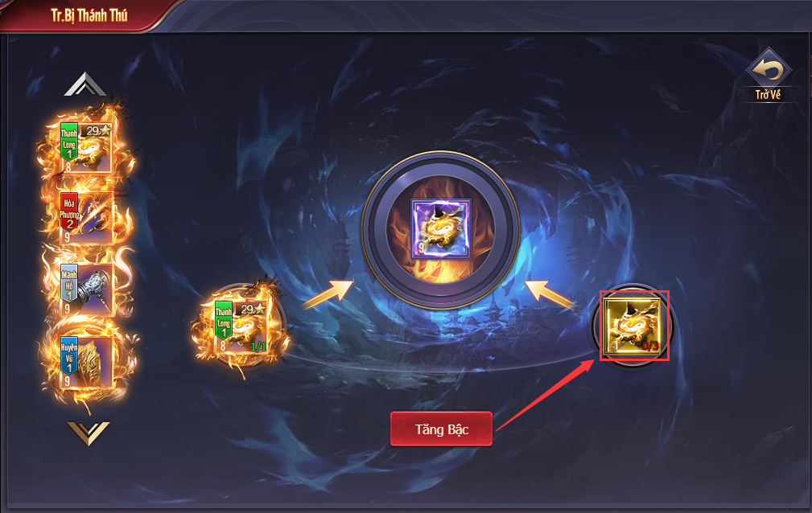Image resolution: width=812 pixels, height=513 pixels.
Task: Select the Thanh Long equipment in the left list
Action: pos(86,147)
